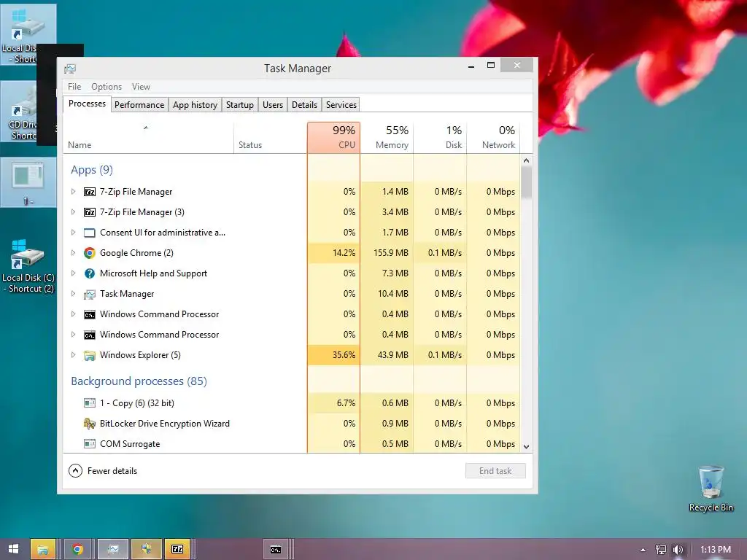This screenshot has width=747, height=560.
Task: Open the View menu
Action: (x=141, y=87)
